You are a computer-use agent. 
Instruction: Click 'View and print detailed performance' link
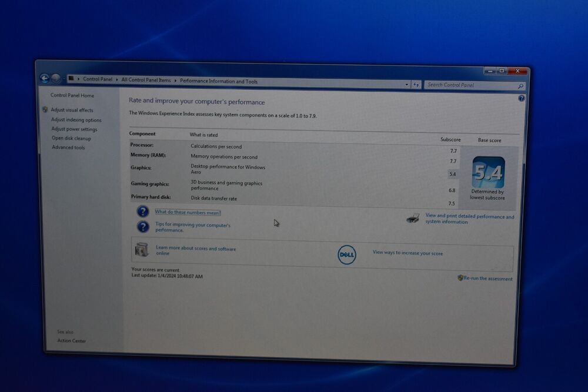pyautogui.click(x=469, y=219)
